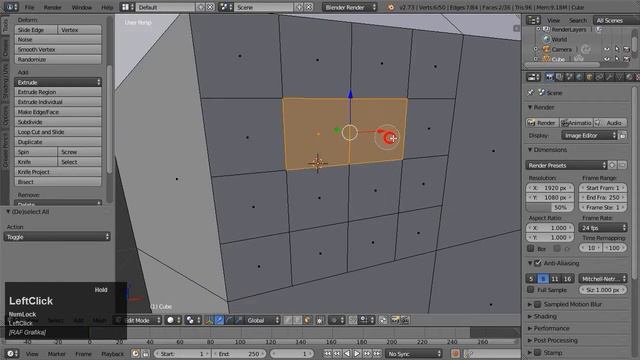Screen dimensions: 640x360
Task: Enable the Border checkbox
Action: (530, 248)
